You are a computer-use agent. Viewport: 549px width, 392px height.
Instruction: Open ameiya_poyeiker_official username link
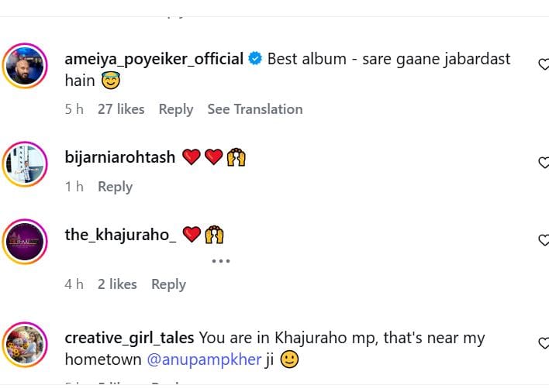point(154,59)
